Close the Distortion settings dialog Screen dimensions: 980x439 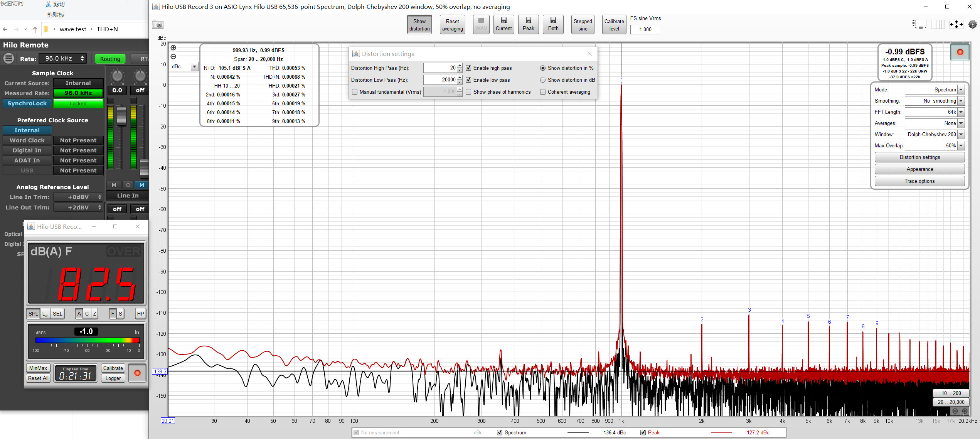pos(589,54)
